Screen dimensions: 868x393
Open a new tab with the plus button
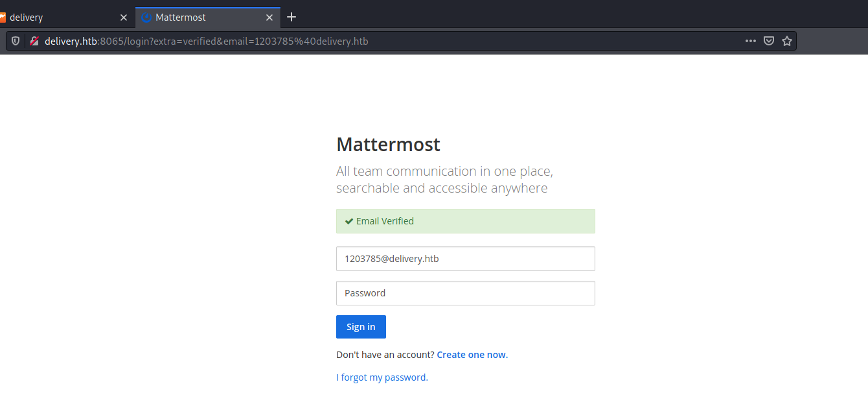coord(291,17)
